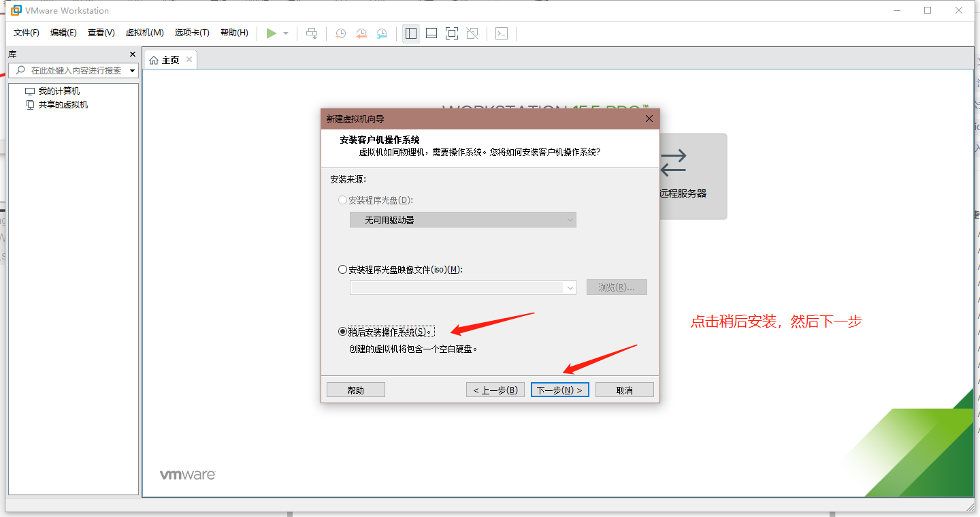Open the Snapshot Manager wrench icon

click(x=382, y=33)
